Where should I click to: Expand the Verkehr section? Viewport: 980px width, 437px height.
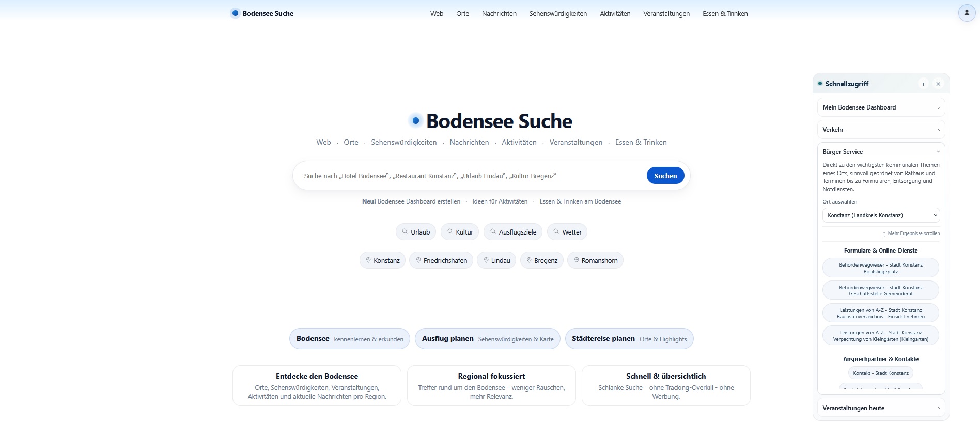click(881, 130)
